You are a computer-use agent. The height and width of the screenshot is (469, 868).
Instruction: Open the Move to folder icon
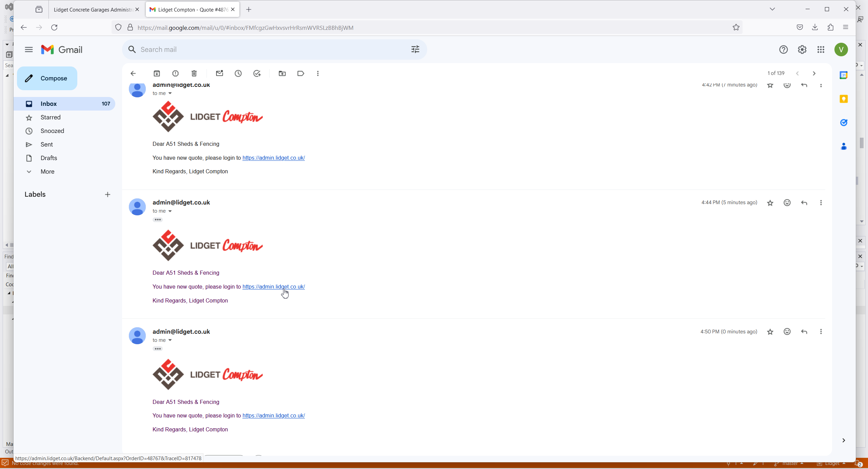click(x=282, y=73)
